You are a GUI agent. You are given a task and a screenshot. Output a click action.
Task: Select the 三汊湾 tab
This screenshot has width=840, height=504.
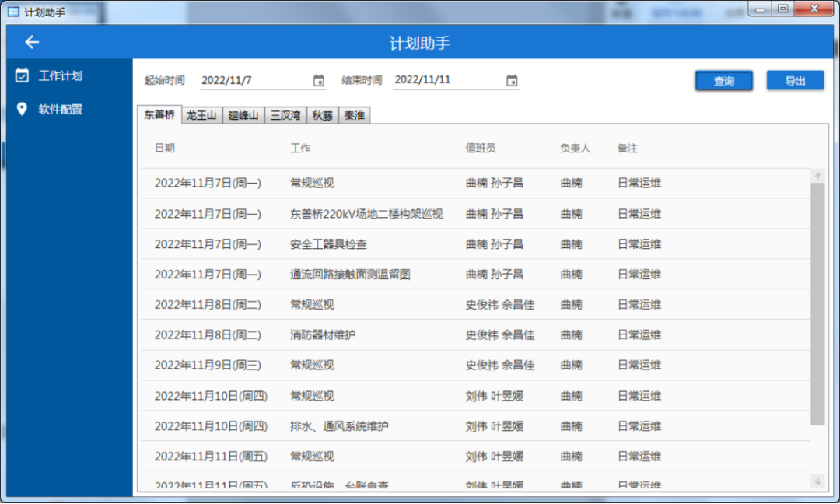(285, 116)
